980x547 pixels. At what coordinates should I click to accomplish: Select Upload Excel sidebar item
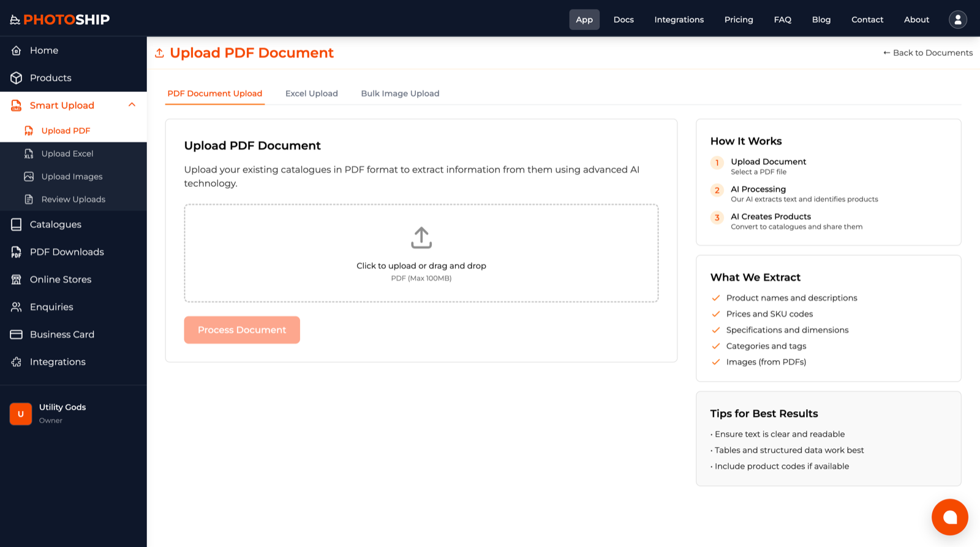pos(73,154)
